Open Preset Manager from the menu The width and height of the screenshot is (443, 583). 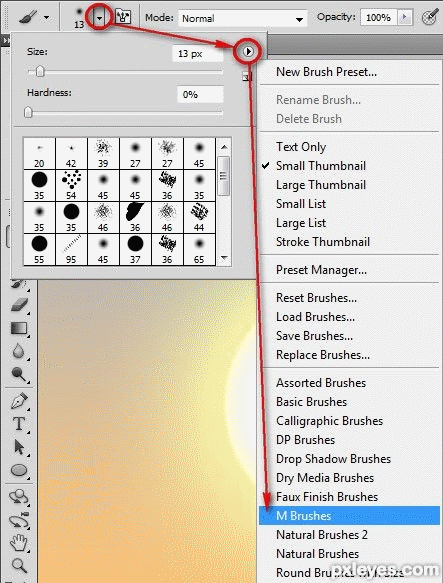click(x=321, y=270)
